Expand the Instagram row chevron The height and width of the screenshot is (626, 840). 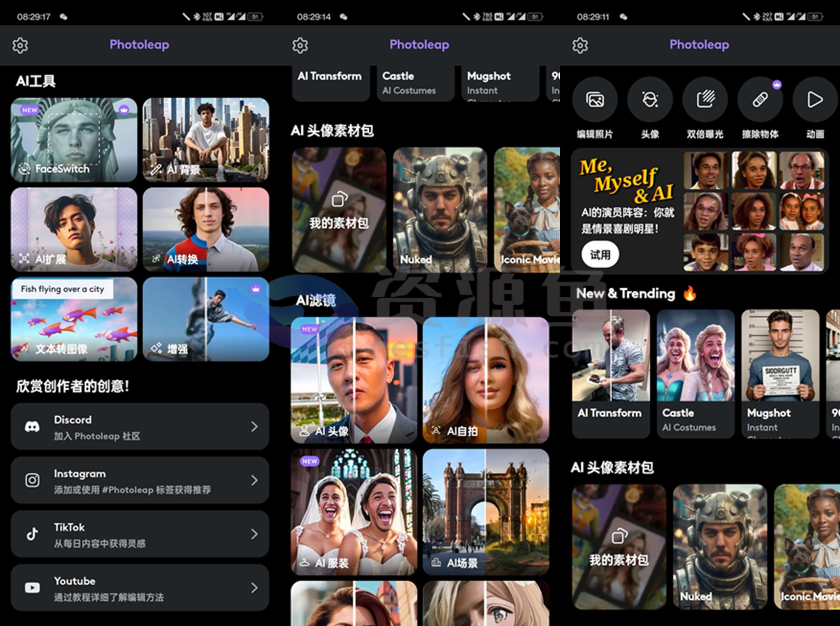coord(255,480)
